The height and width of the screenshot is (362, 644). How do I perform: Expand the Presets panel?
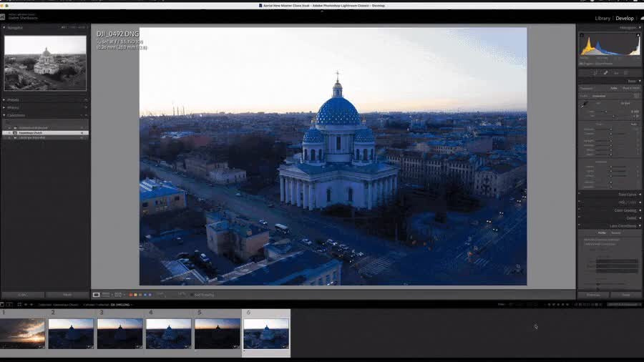(x=4, y=99)
